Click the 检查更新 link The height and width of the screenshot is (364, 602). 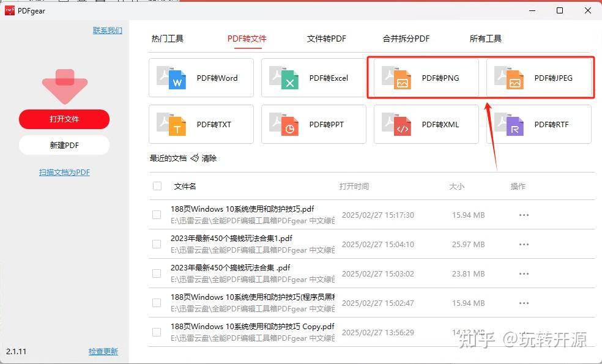click(103, 351)
